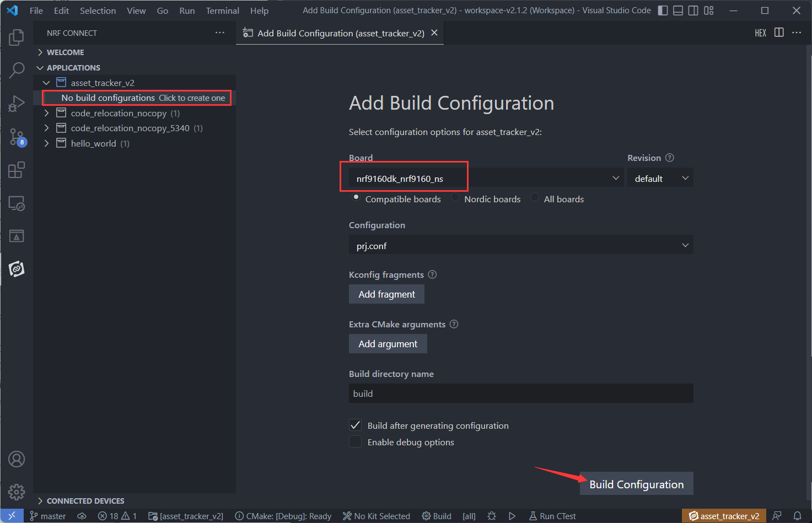This screenshot has width=812, height=523.
Task: Open Run and Debug view
Action: (17, 103)
